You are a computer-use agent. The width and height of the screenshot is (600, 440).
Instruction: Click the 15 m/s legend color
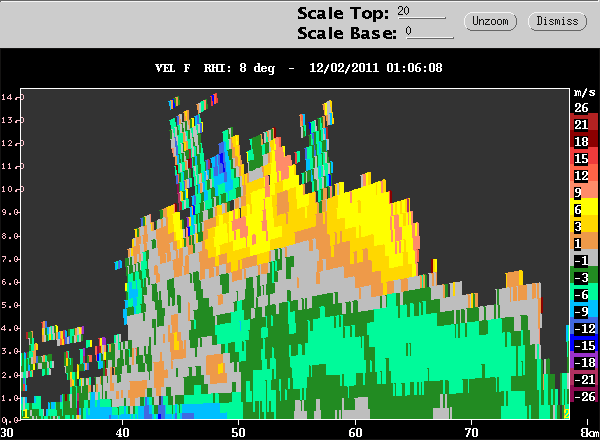point(580,158)
